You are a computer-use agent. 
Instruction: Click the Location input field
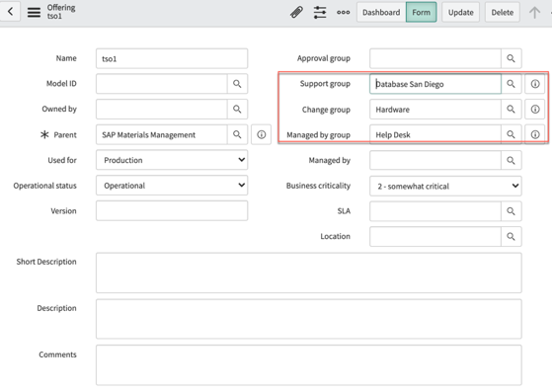(x=435, y=237)
